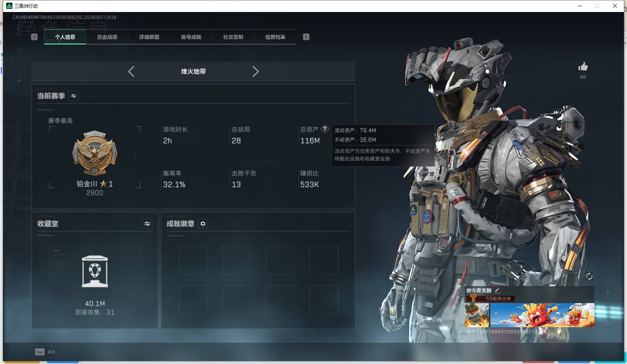The height and width of the screenshot is (364, 627).
Task: Click the 流动资产: 79.4M tooltip line
Action: (355, 130)
